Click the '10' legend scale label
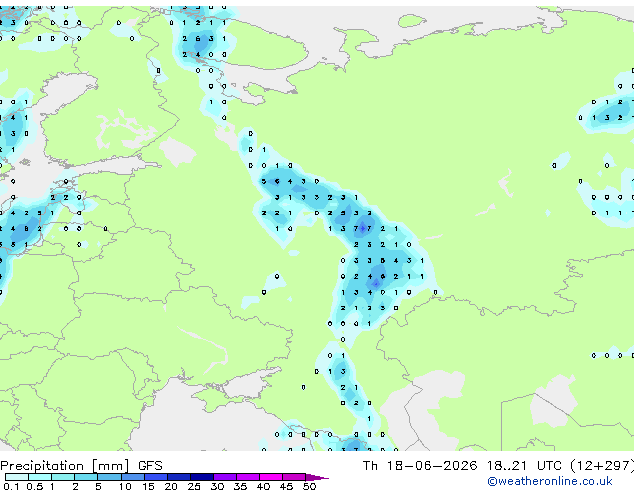Screen dimensions: 634x490 pos(125,486)
